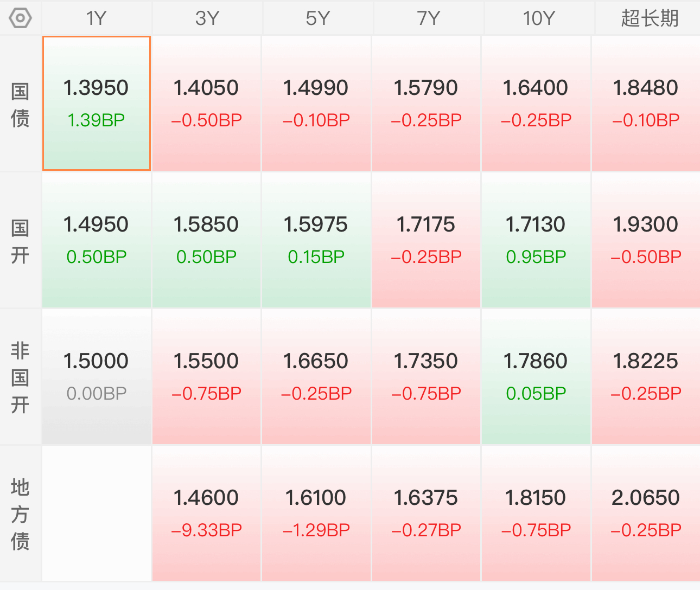Select the 国债 row label
Viewport: 700px width, 590px height.
coord(20,104)
